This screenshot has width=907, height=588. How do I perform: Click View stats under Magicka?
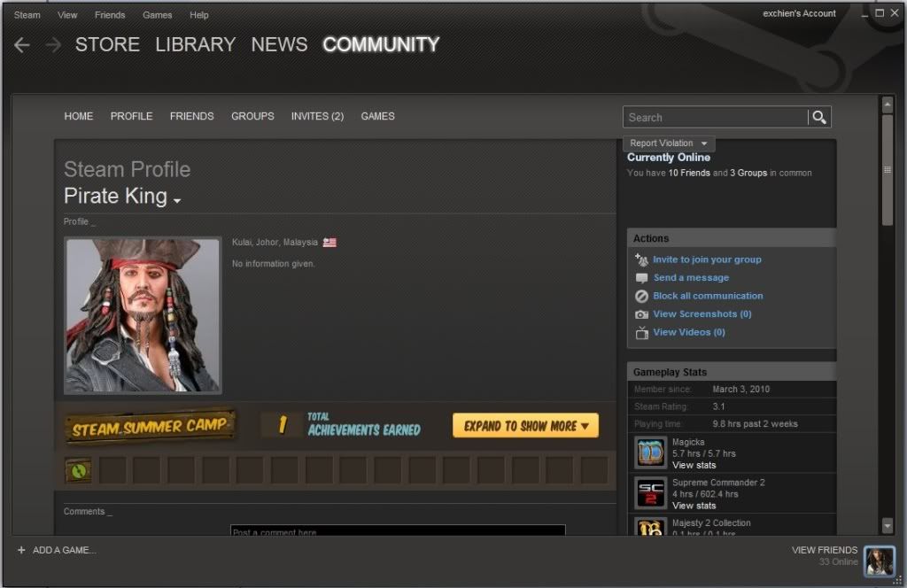tap(694, 465)
